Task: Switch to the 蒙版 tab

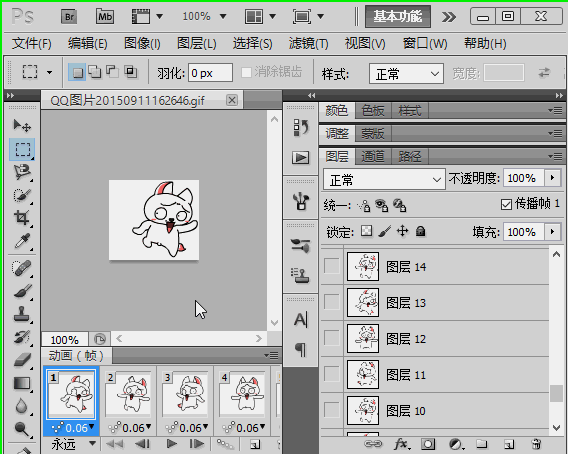Action: 373,134
